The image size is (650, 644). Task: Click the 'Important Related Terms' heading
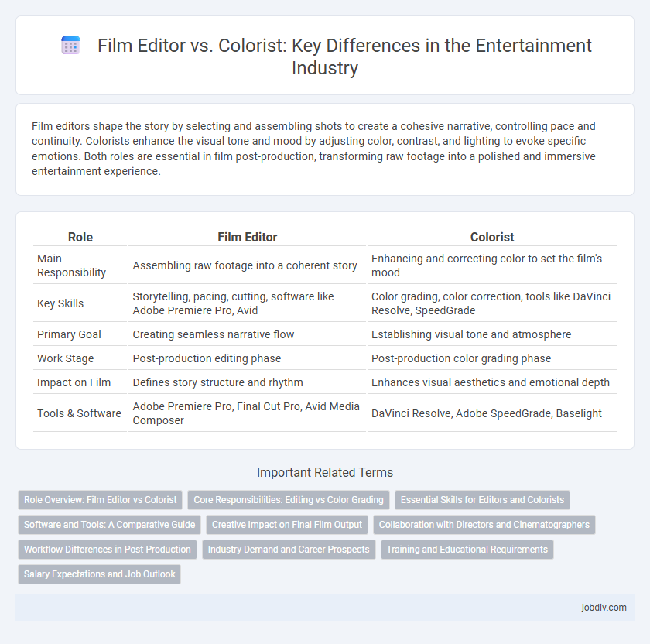[x=325, y=472]
